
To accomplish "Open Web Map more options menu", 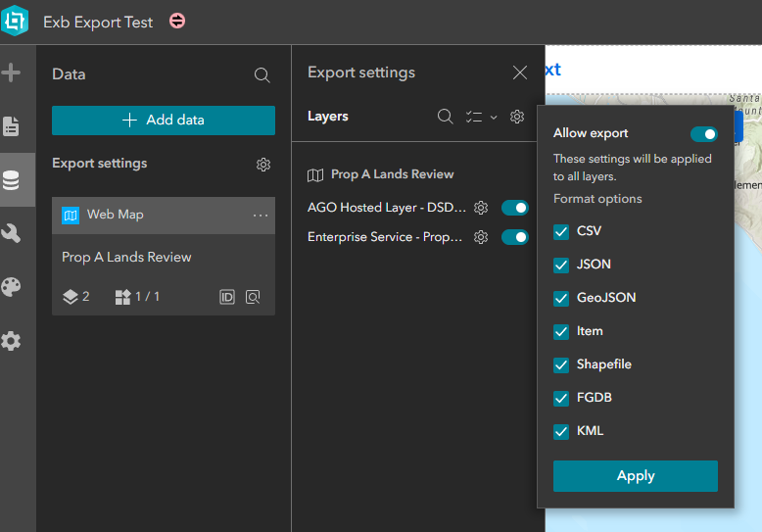I will (x=260, y=216).
